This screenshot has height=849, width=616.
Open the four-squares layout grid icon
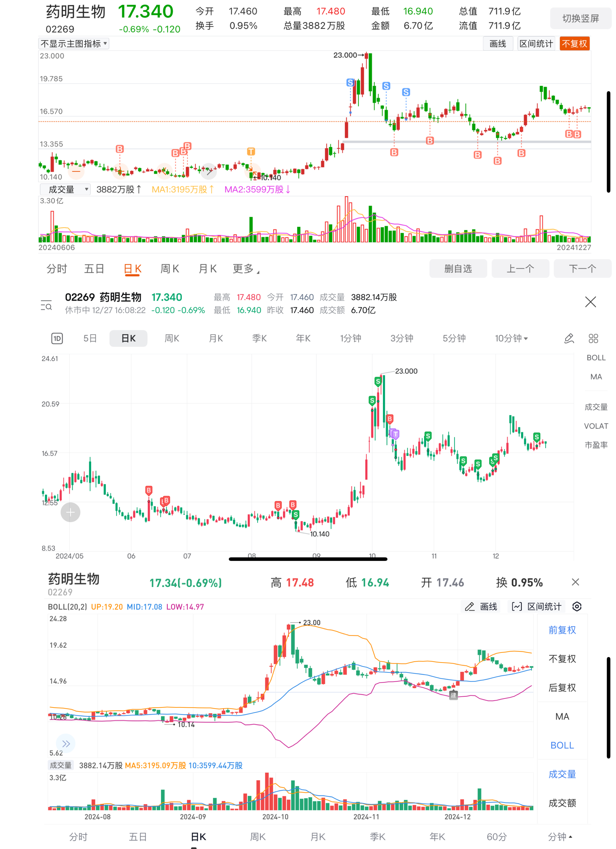593,338
